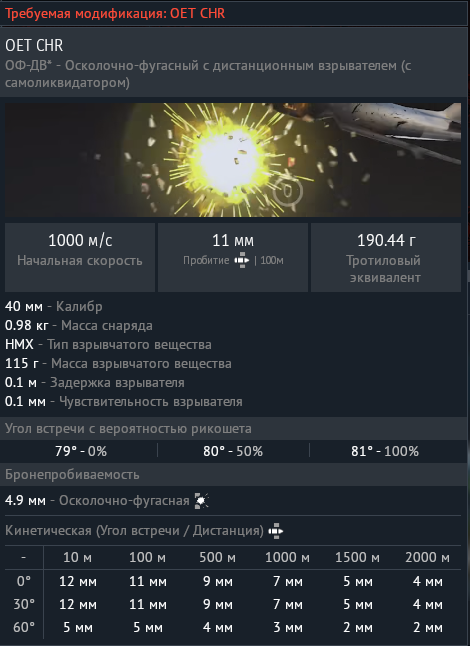
Task: Click the 115 г explosive mass line
Action: [x=118, y=363]
